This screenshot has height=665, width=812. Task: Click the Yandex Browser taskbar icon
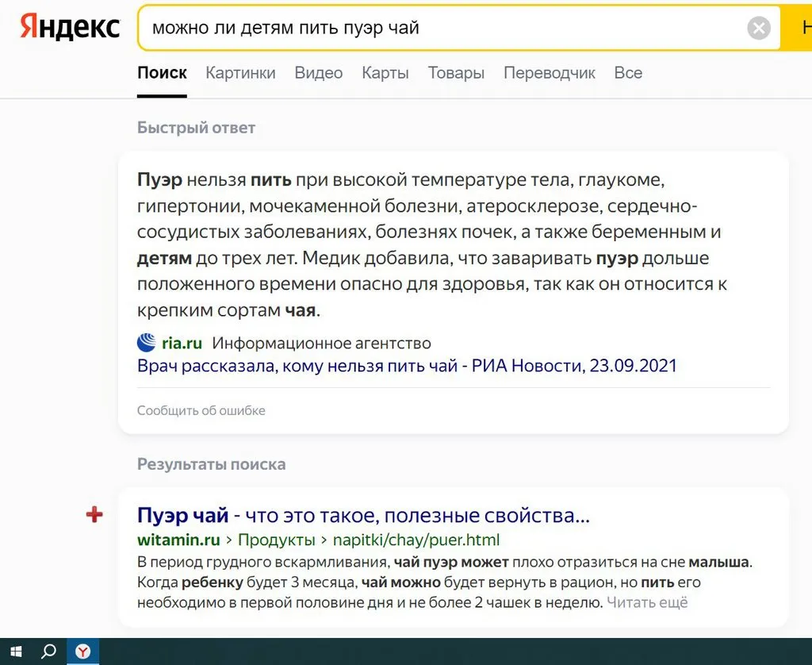pos(82,652)
